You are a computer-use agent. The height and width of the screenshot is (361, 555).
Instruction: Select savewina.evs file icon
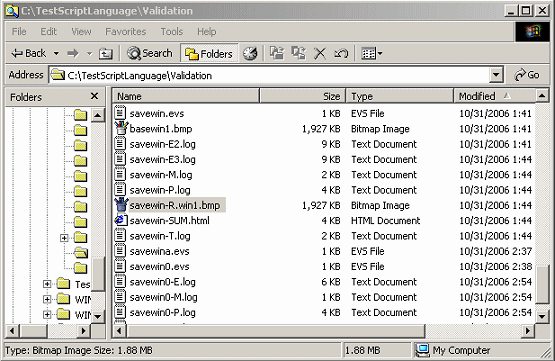pyautogui.click(x=120, y=251)
